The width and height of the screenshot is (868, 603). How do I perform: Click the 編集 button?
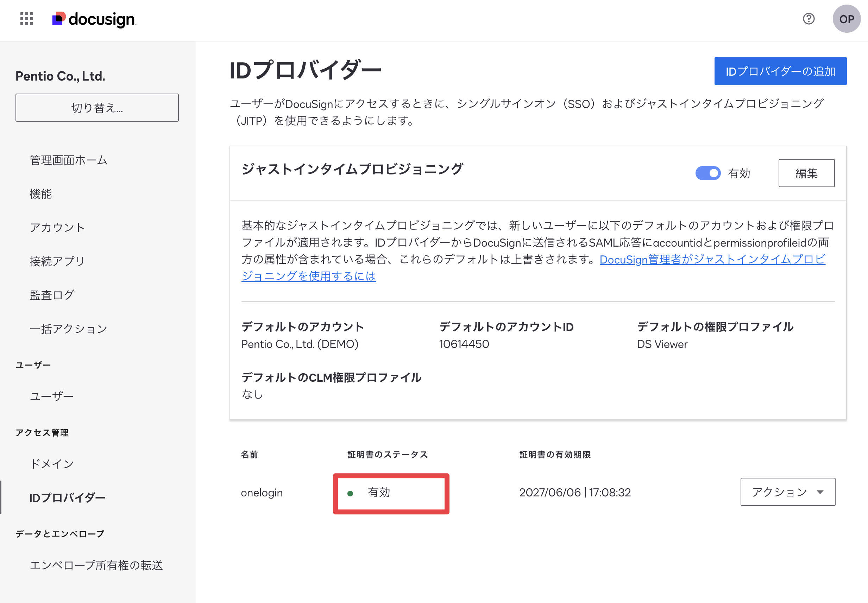tap(806, 173)
